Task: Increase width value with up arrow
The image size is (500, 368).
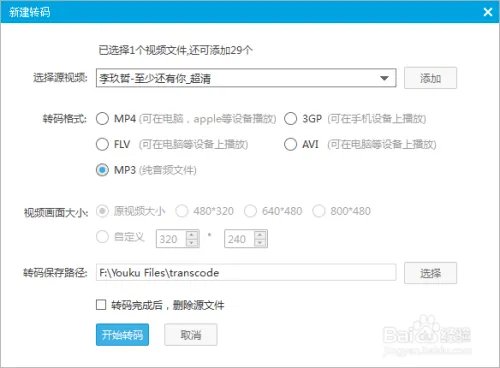Action: point(192,235)
